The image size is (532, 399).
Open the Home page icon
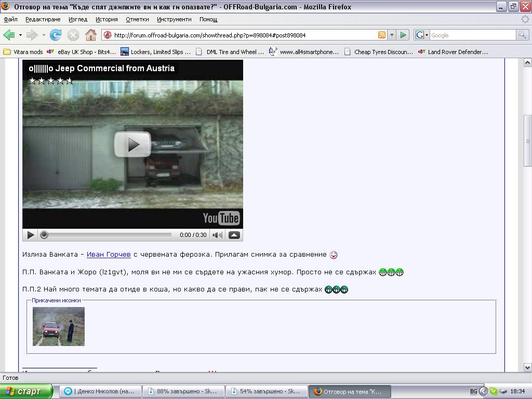click(x=90, y=35)
